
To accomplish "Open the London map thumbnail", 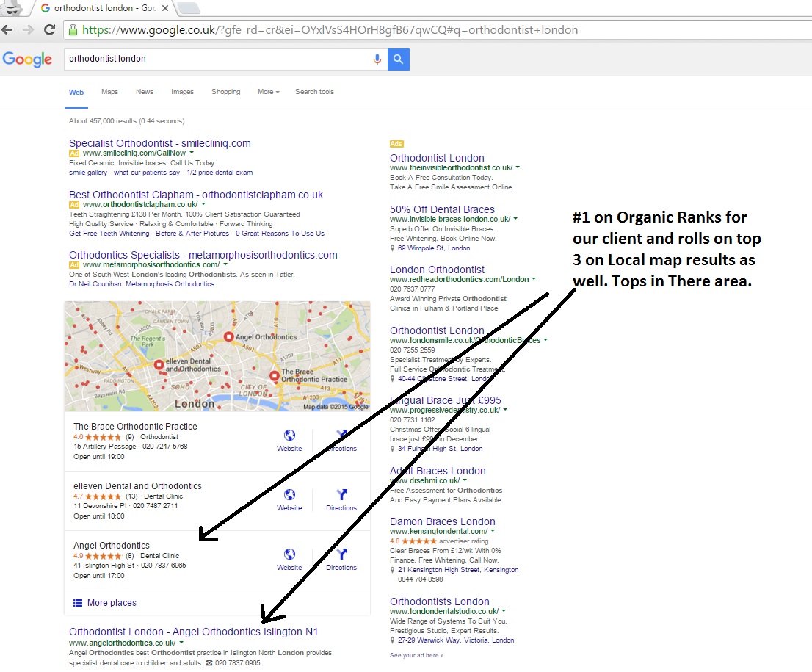I will 217,356.
